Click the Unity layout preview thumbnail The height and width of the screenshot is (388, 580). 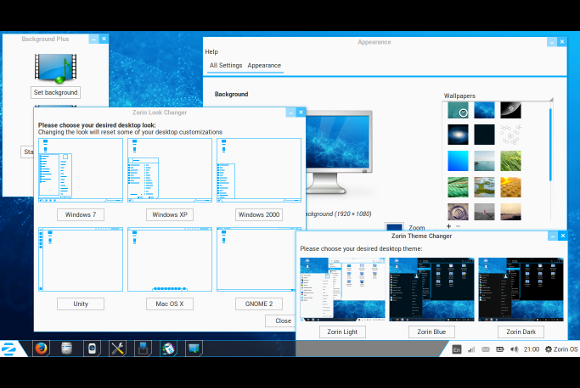(81, 260)
